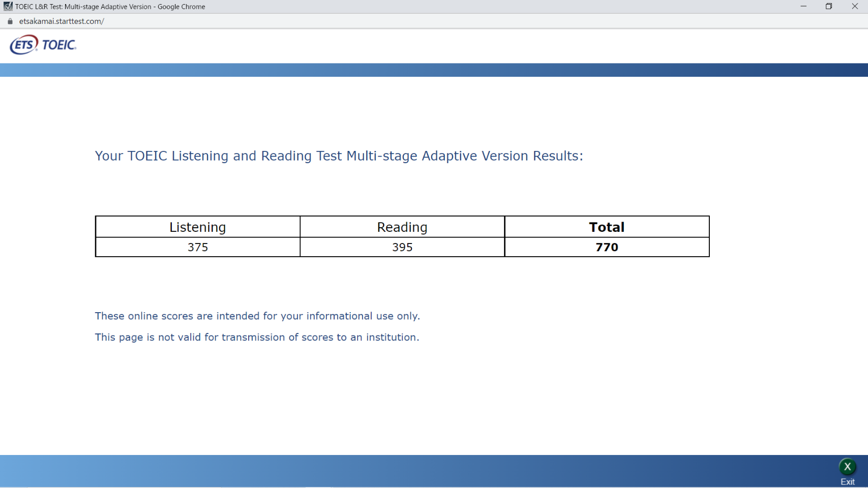Click the Exit text label

coord(847,482)
